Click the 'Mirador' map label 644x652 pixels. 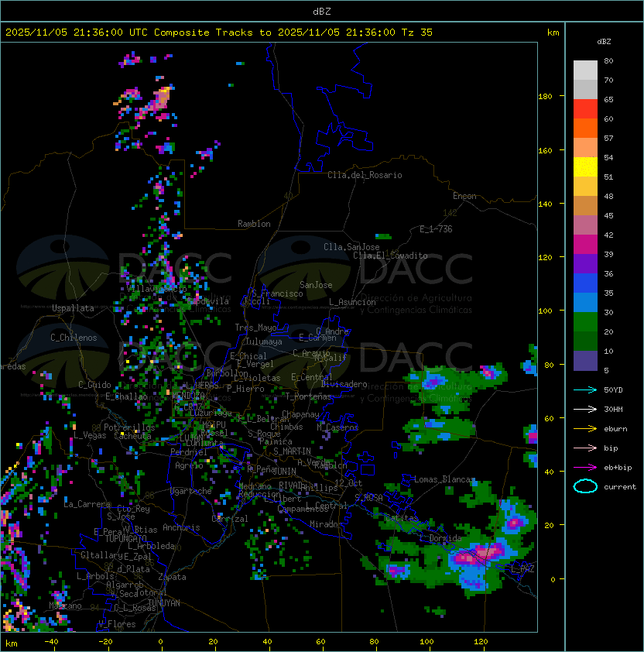coord(327,524)
